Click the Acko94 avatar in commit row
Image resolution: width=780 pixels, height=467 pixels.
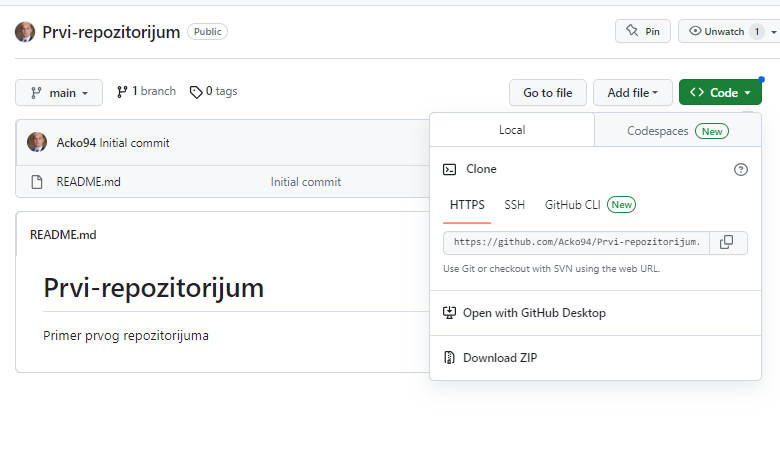coord(37,142)
